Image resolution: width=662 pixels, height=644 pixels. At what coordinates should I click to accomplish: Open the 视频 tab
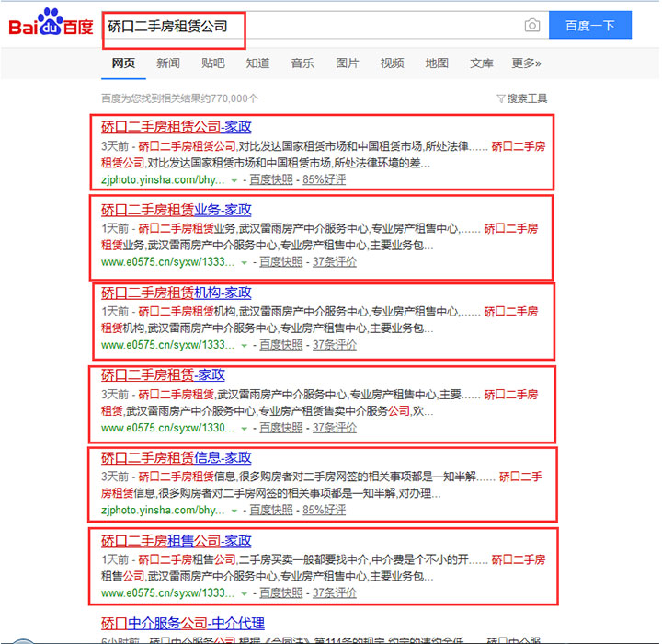click(x=392, y=63)
